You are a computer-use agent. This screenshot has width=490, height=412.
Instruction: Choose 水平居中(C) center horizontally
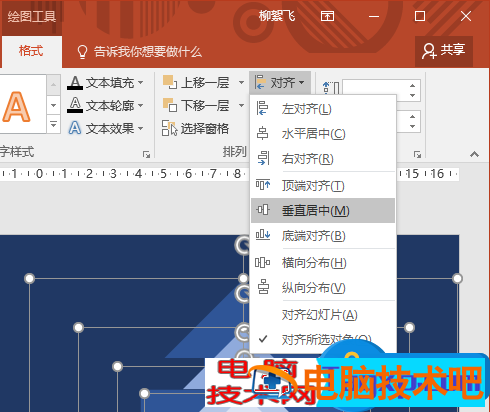click(x=323, y=134)
